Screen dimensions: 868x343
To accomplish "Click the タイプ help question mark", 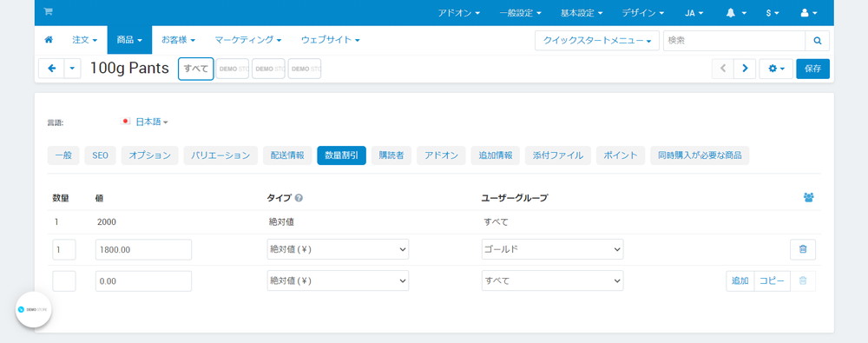I will point(299,198).
